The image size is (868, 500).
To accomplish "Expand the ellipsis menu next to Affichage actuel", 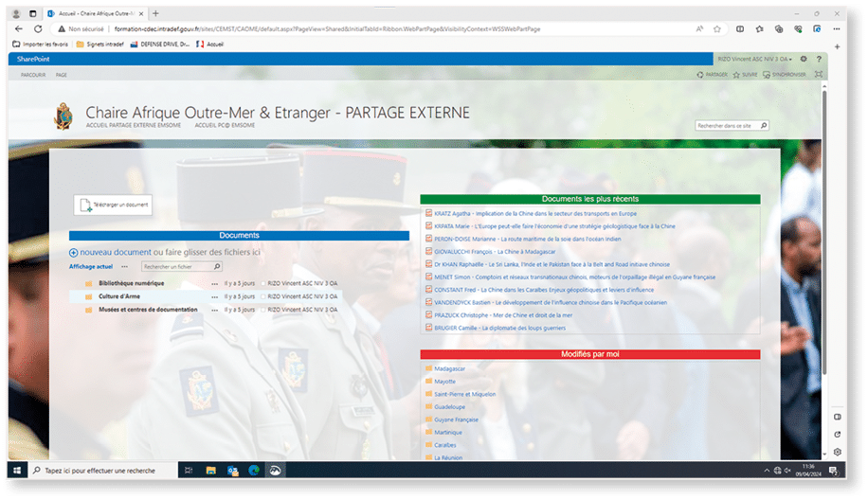I will [x=123, y=267].
